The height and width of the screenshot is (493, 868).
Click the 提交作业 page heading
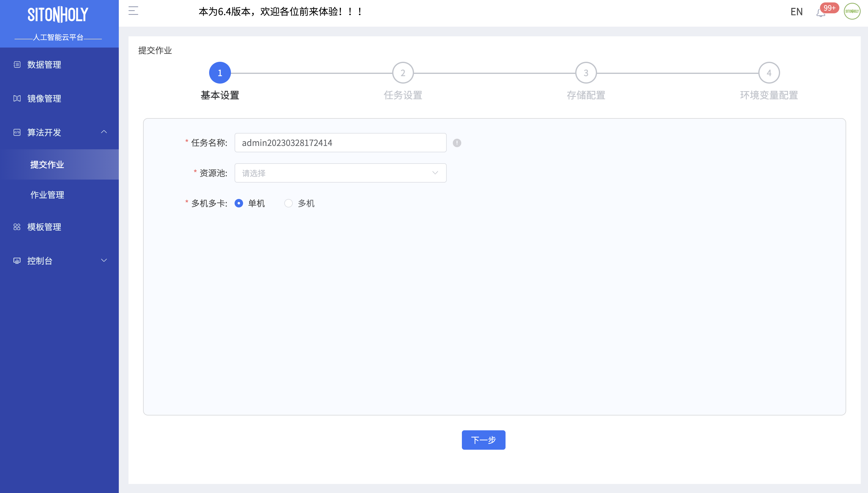click(x=155, y=51)
